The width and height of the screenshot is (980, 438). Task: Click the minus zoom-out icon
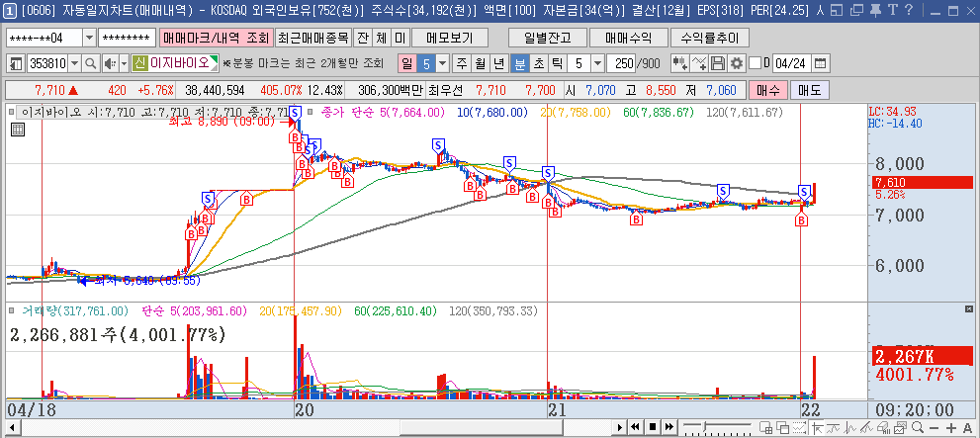point(934,428)
